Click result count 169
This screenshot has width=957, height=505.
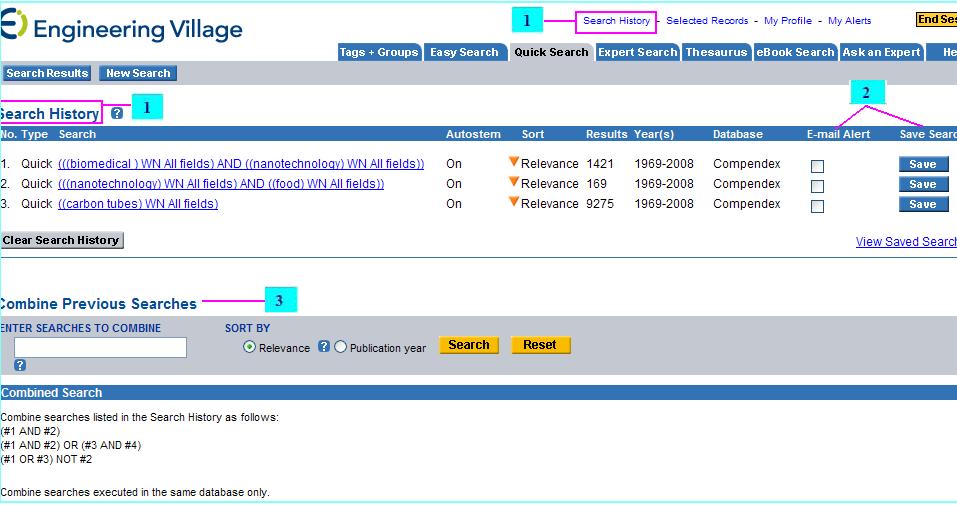(x=597, y=184)
